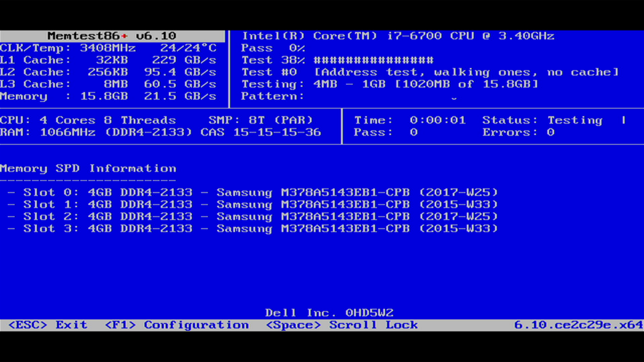Click the CPU: 4 Cores 8 Threads text
This screenshot has height=362, width=644.
coord(88,120)
